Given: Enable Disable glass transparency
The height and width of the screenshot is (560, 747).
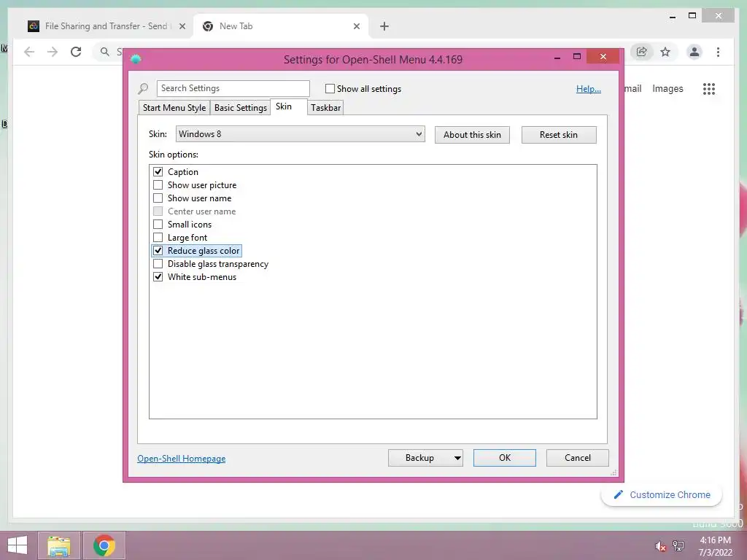Looking at the screenshot, I should 158,264.
